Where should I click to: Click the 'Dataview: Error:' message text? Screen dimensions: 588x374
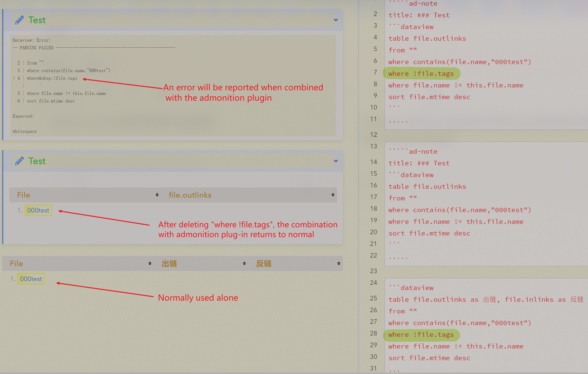pyautogui.click(x=32, y=40)
